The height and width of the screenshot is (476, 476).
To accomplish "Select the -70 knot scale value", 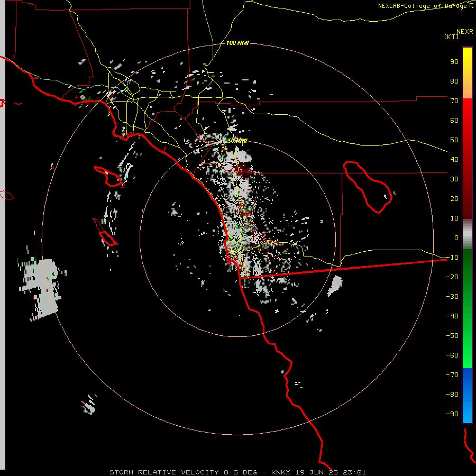I will point(452,375).
